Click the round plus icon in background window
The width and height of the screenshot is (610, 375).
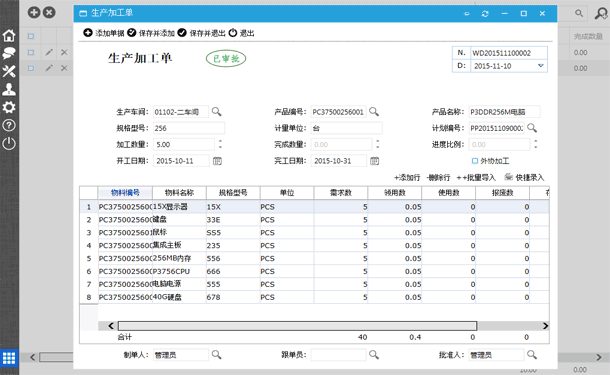(x=34, y=12)
